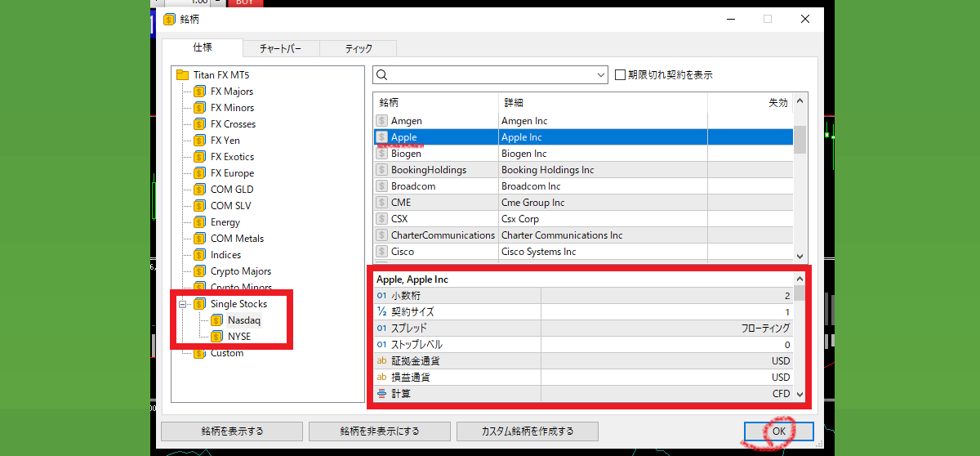The height and width of the screenshot is (456, 980).
Task: Enable the 期限切れ契約を表示 checkbox
Action: (x=620, y=74)
